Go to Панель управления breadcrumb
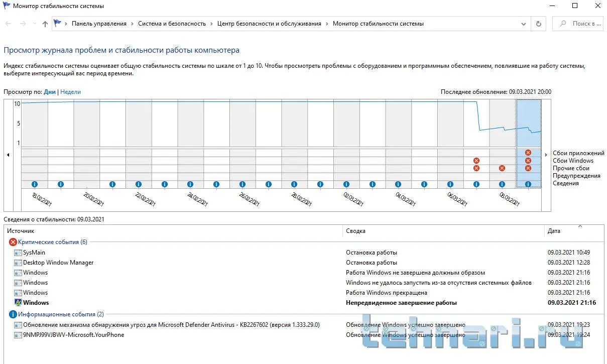 (99, 24)
